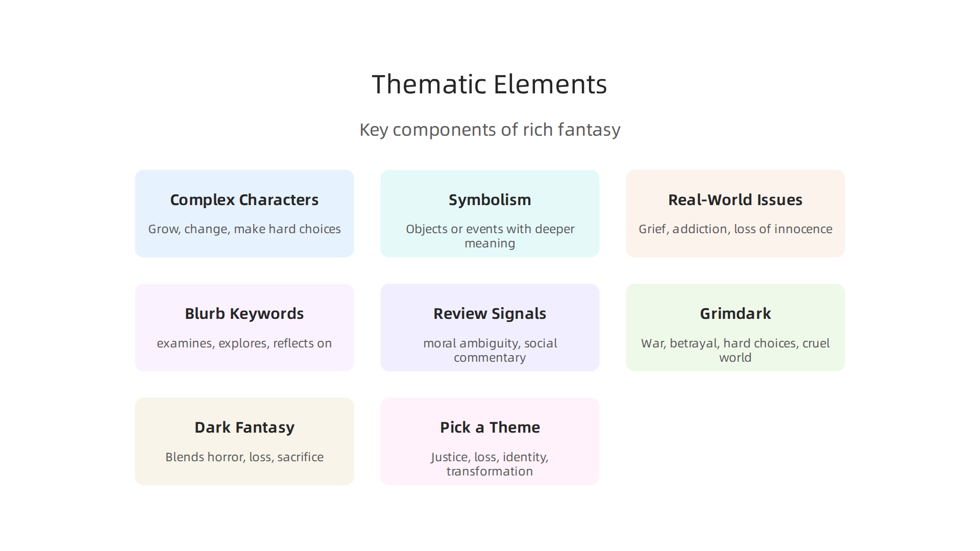Click the 'Complex Characters' card heading
Screen dimensions: 980x551
coord(244,200)
